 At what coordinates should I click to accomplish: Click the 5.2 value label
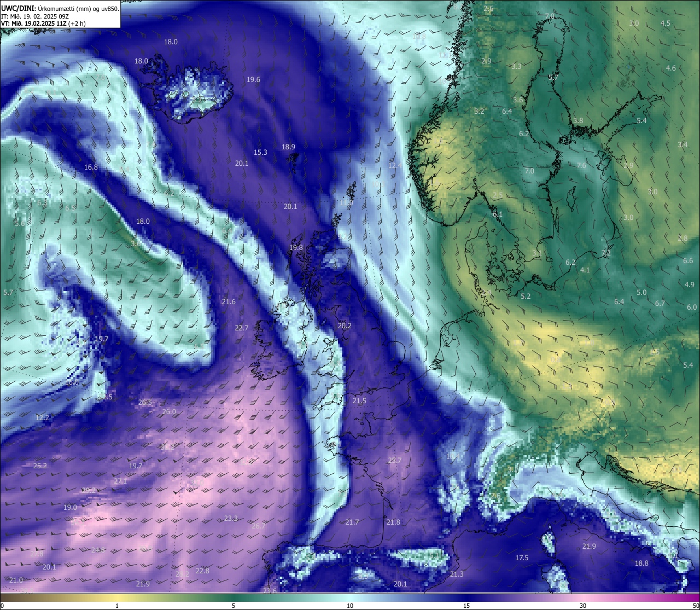tap(526, 296)
